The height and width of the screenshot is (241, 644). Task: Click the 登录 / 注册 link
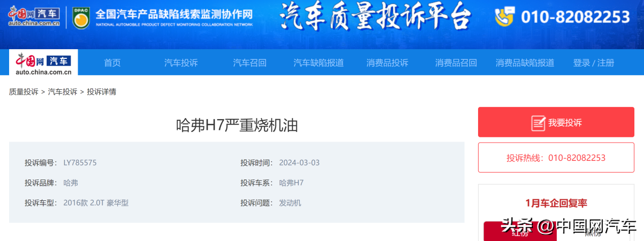(594, 63)
